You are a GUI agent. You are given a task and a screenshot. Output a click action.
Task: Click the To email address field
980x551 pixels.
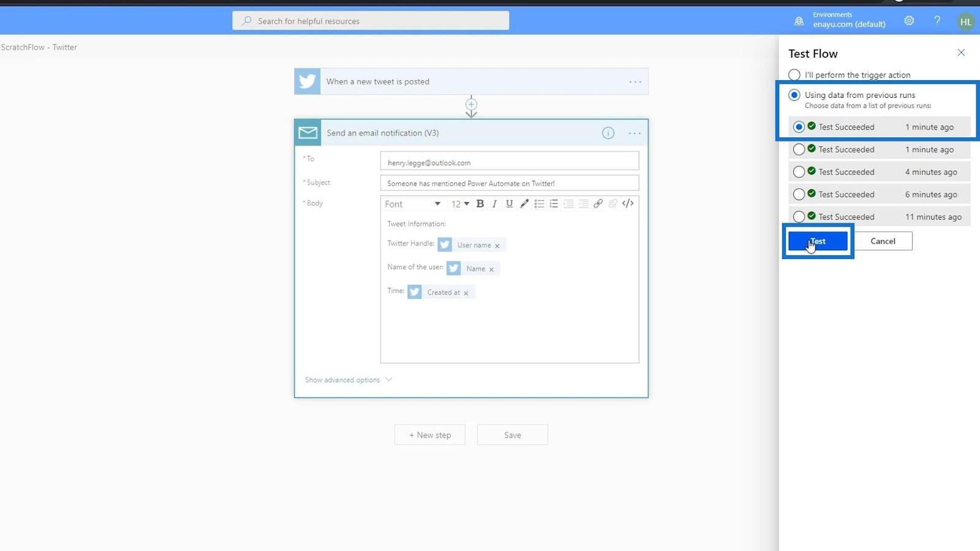pos(510,162)
